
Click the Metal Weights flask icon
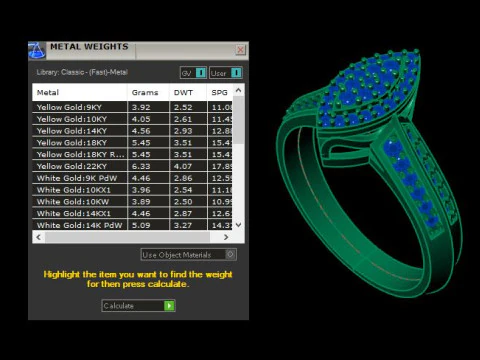pyautogui.click(x=37, y=51)
